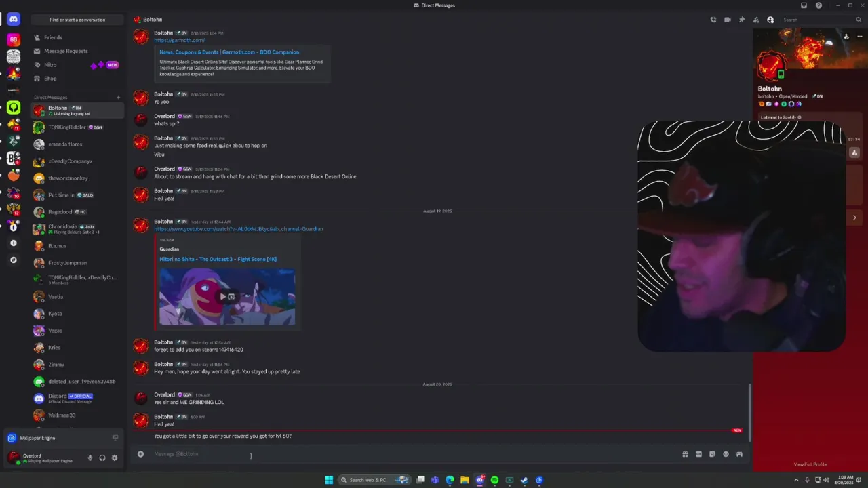Open Garmoth News, Coupons & Events title
The image size is (868, 488).
[229, 52]
